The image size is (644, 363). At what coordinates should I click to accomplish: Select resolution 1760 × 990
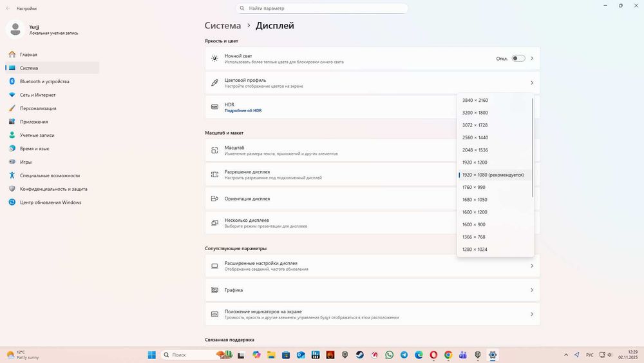point(495,187)
